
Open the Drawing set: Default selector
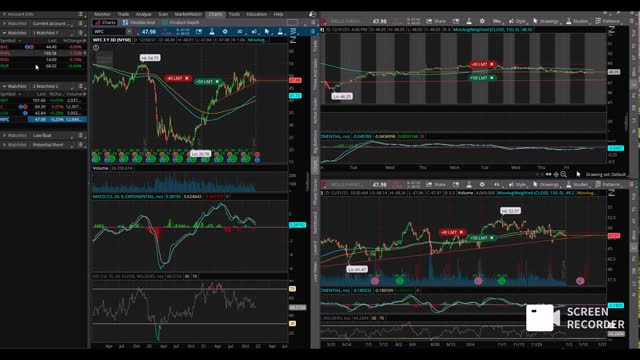606,174
